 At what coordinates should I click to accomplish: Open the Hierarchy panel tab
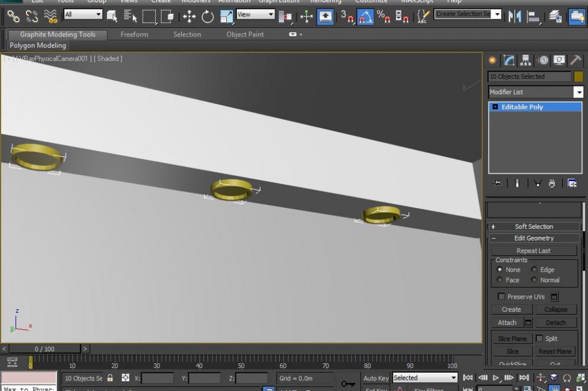click(526, 60)
